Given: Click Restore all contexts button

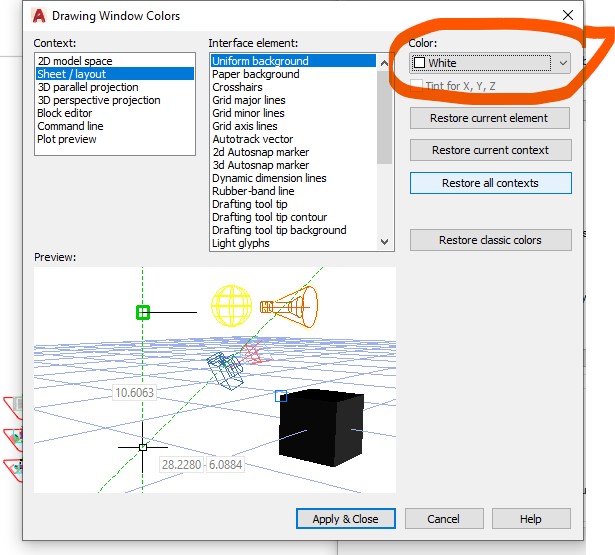Looking at the screenshot, I should coord(491,183).
